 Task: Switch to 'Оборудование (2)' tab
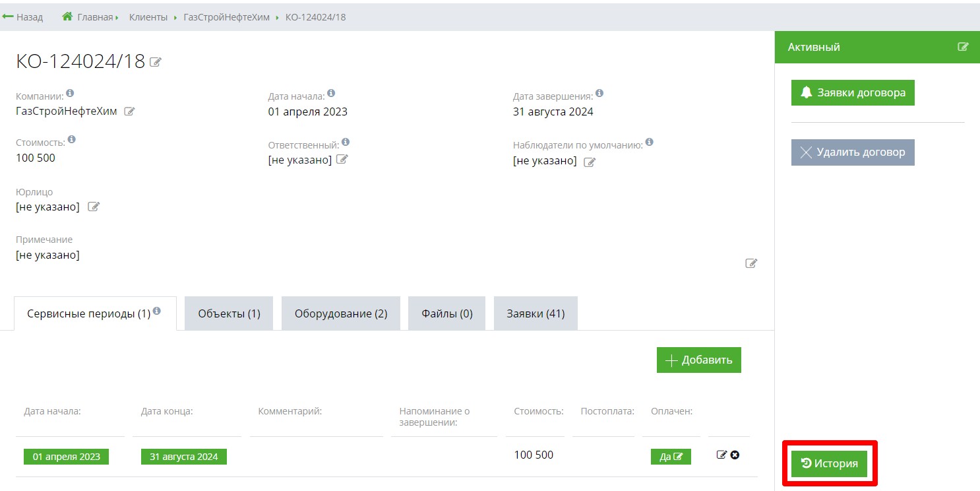(341, 313)
